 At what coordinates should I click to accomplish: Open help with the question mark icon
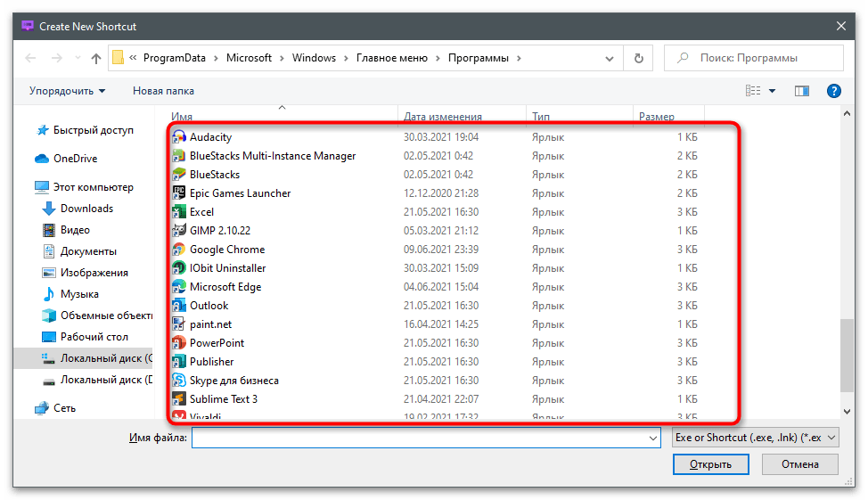pyautogui.click(x=833, y=91)
